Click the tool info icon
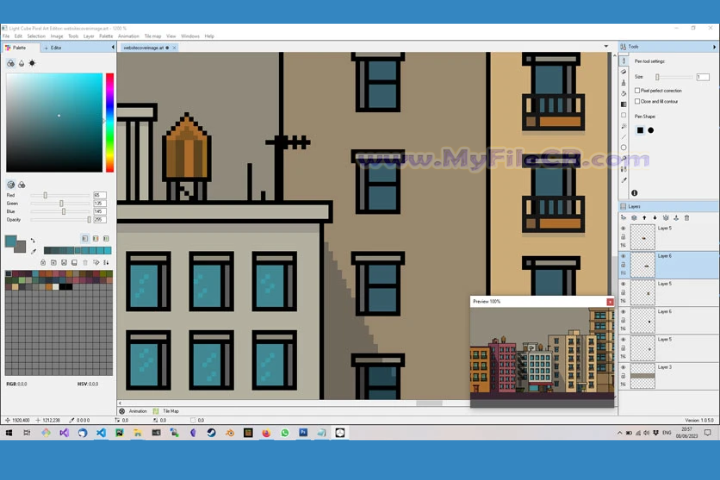720x480 pixels. [634, 193]
